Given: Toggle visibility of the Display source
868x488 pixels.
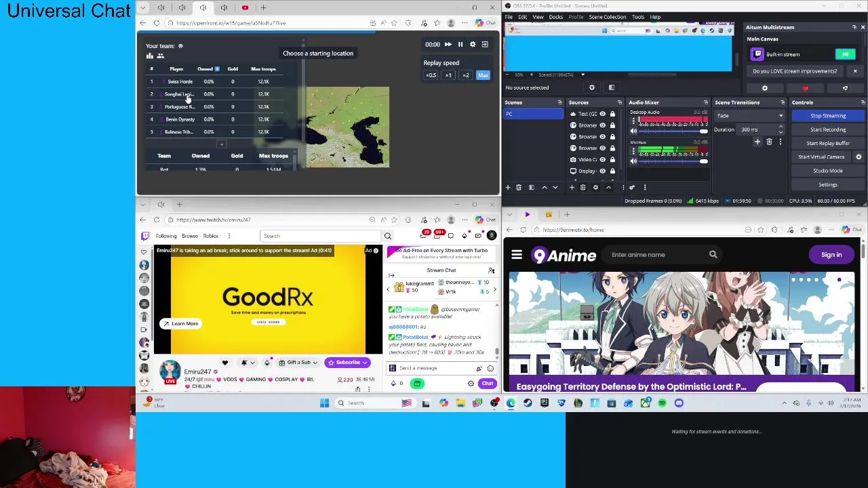Looking at the screenshot, I should point(602,171).
